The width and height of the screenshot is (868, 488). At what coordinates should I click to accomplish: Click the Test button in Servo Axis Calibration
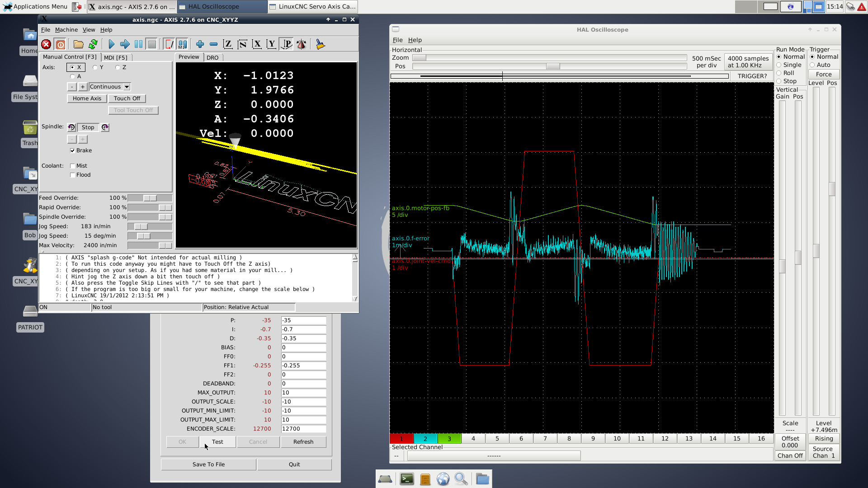coord(217,442)
